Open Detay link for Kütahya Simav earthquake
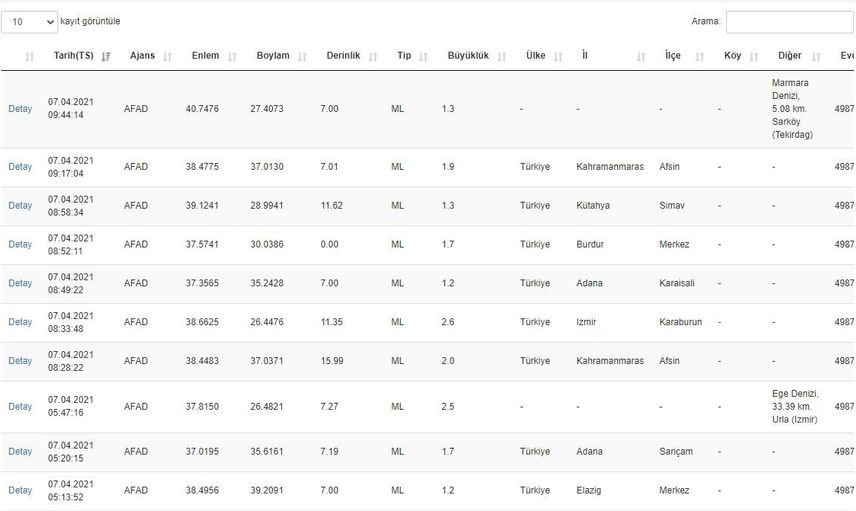This screenshot has height=511, width=856. (20, 205)
